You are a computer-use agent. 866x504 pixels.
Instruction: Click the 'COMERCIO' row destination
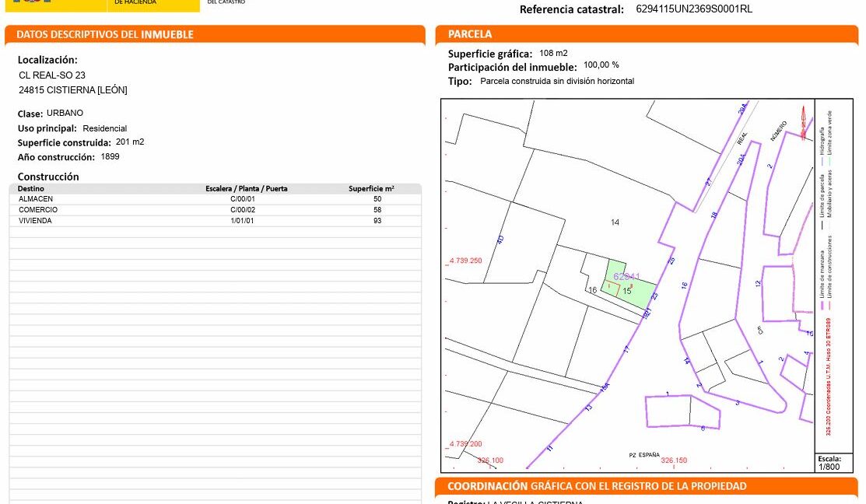(38, 210)
